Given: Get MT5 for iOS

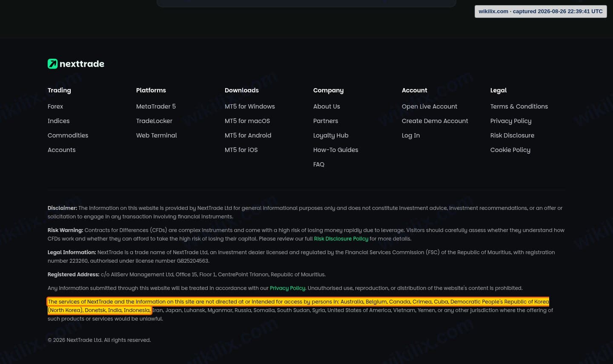Looking at the screenshot, I should click(x=241, y=150).
